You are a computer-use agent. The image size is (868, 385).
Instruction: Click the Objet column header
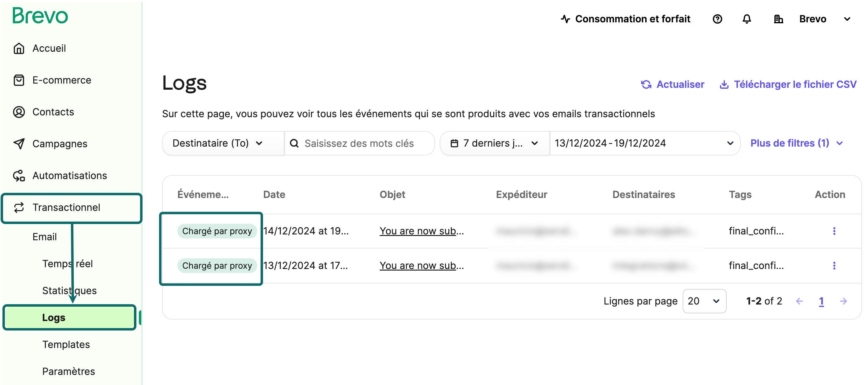[392, 195]
